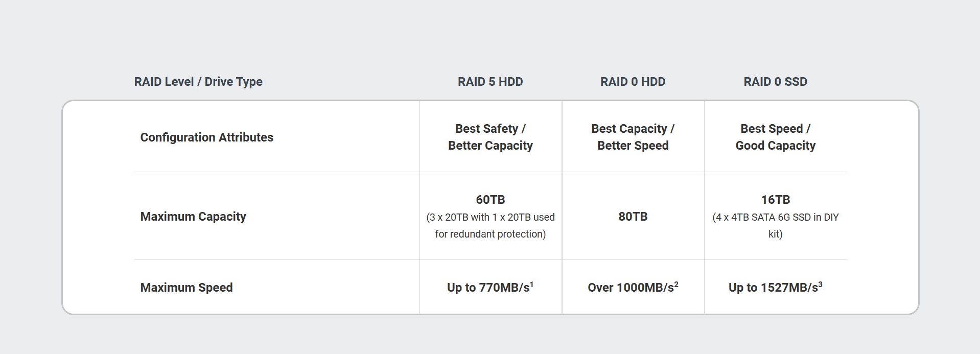Select the RAID 0 SSD column header
Viewport: 980px width, 354px height.
click(x=775, y=82)
